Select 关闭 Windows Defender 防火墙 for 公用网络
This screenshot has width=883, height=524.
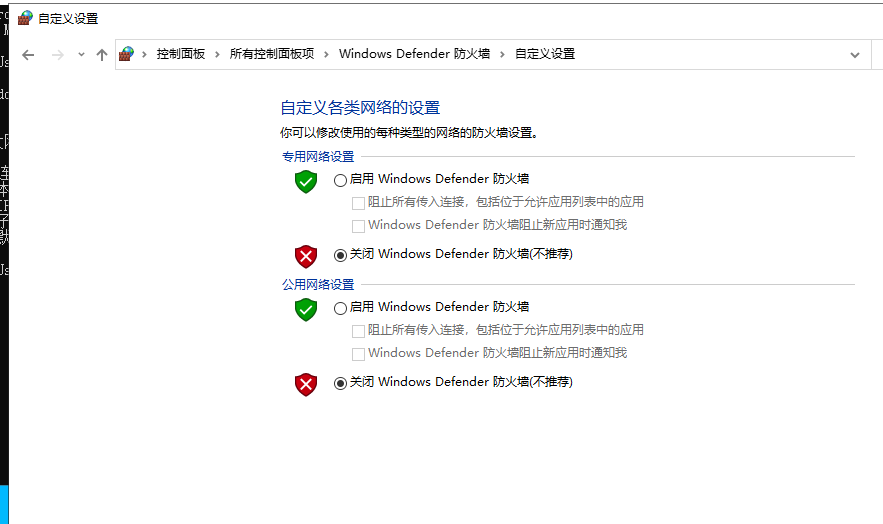341,383
